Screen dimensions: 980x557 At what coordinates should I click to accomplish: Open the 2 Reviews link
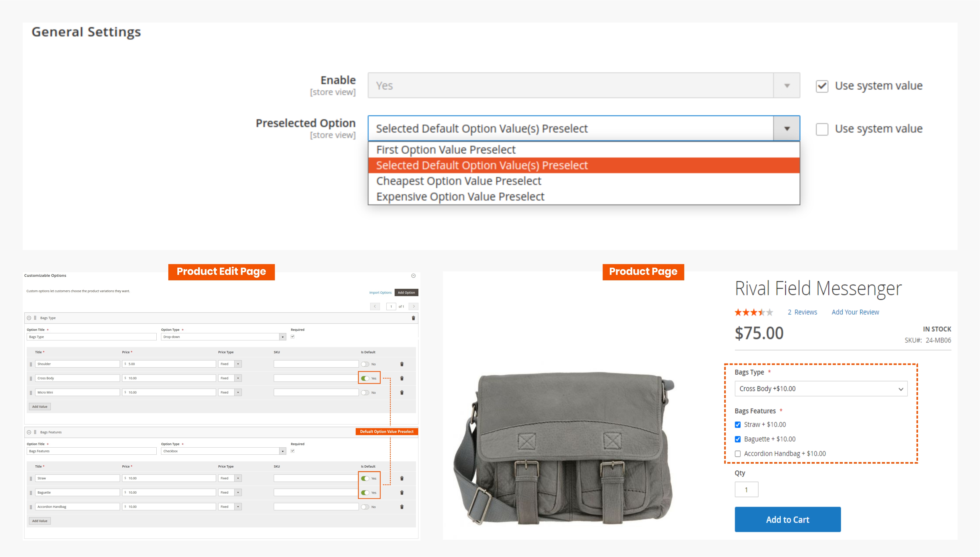pos(802,312)
